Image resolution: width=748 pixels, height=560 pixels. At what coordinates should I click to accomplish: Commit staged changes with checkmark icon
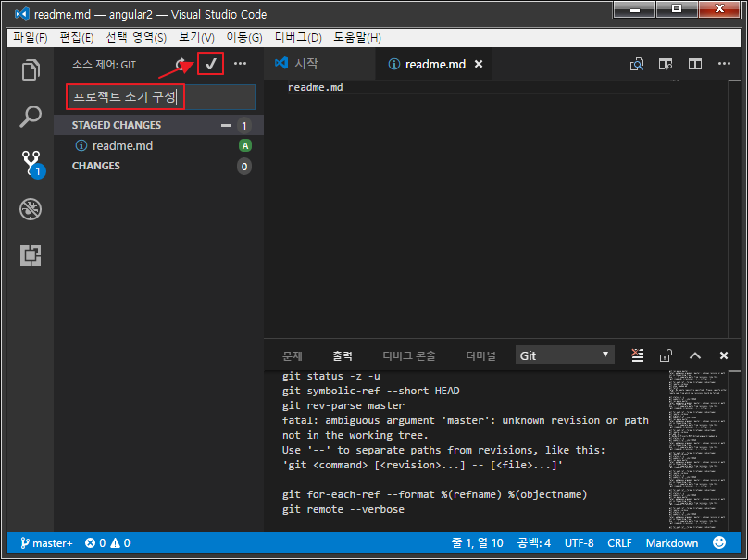pos(210,65)
